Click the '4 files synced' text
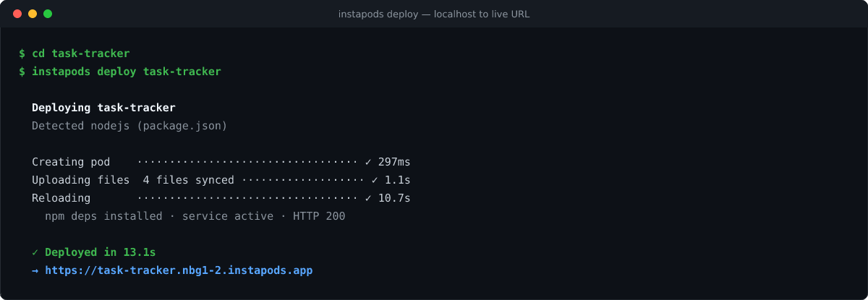Image resolution: width=868 pixels, height=300 pixels. (x=189, y=180)
